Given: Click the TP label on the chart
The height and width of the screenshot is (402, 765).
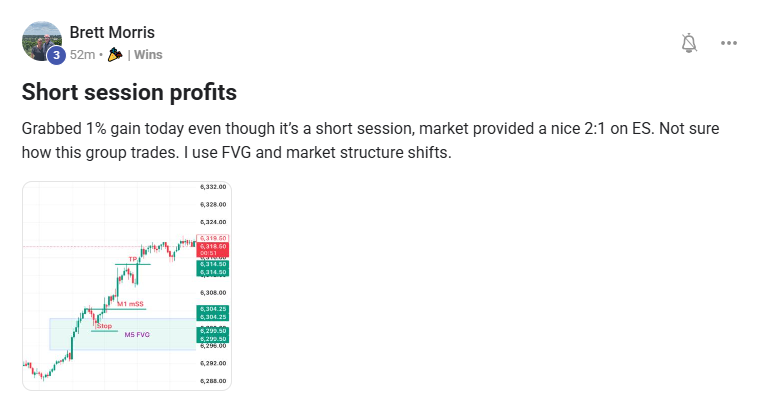Looking at the screenshot, I should click(x=132, y=259).
